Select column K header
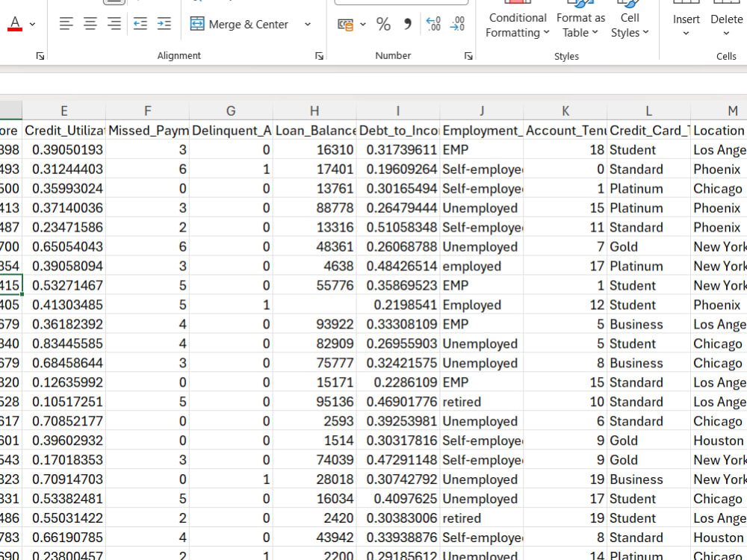The width and height of the screenshot is (747, 560). click(565, 111)
